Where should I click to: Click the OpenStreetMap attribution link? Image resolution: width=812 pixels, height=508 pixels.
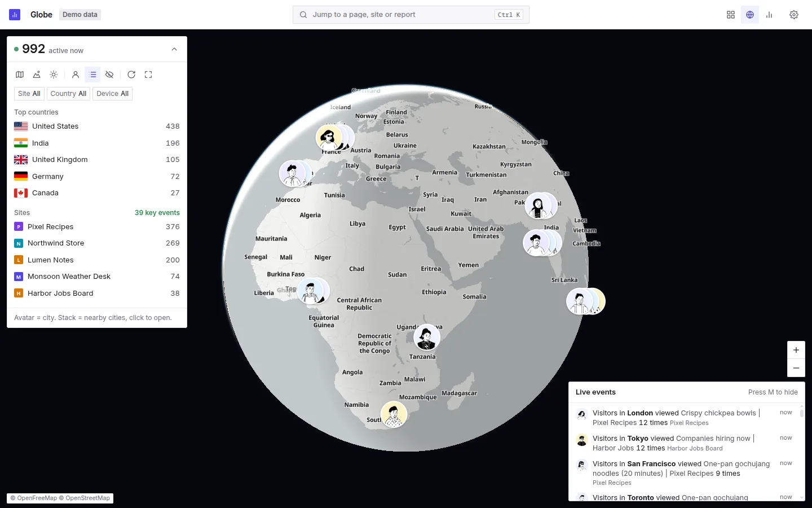tap(85, 498)
